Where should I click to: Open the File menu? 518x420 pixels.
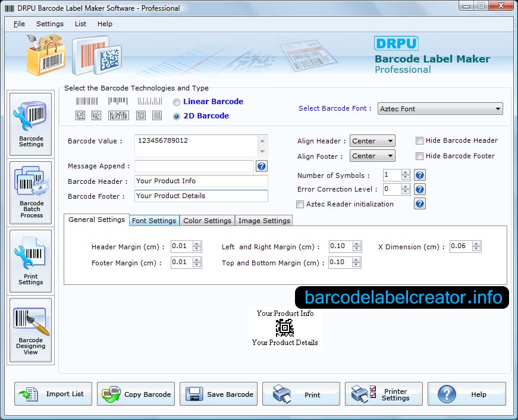[x=19, y=24]
